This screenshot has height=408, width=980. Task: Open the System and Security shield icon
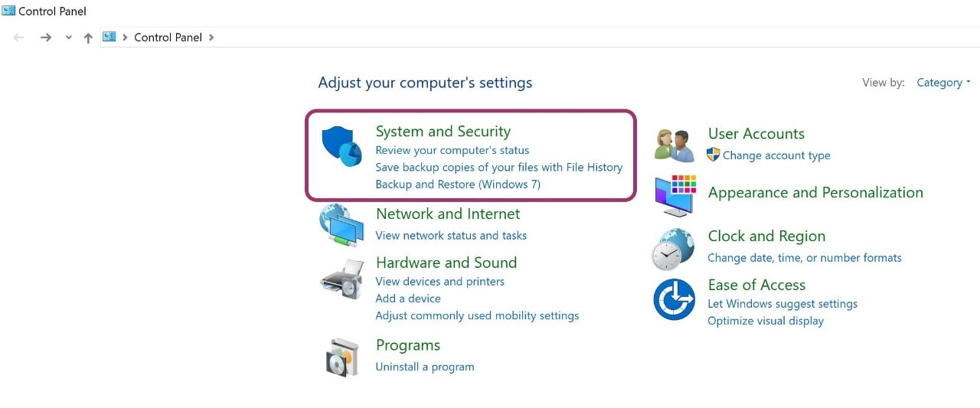pos(341,145)
